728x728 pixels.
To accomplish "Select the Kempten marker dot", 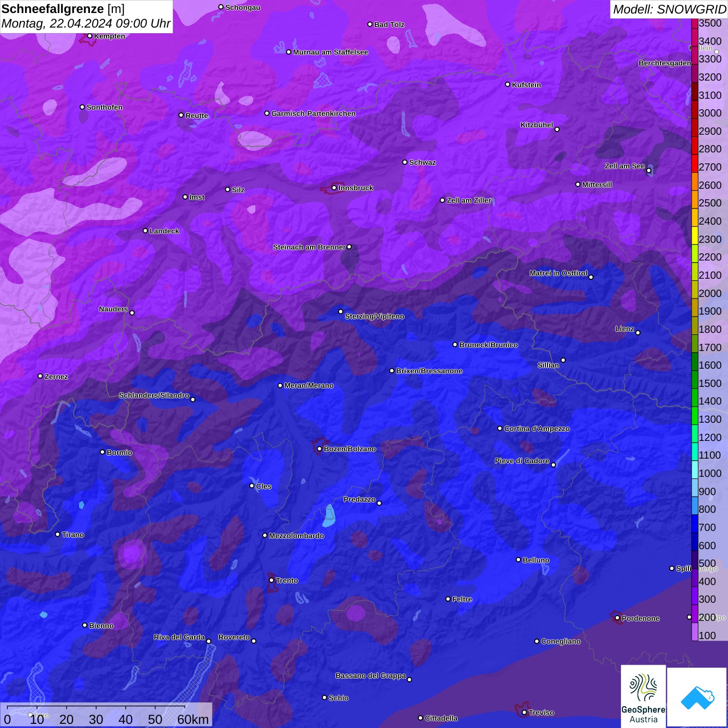I will pyautogui.click(x=90, y=36).
